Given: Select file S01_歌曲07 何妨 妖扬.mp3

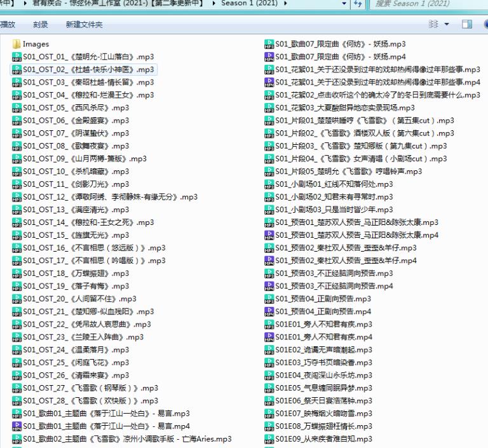Looking at the screenshot, I should point(335,44).
